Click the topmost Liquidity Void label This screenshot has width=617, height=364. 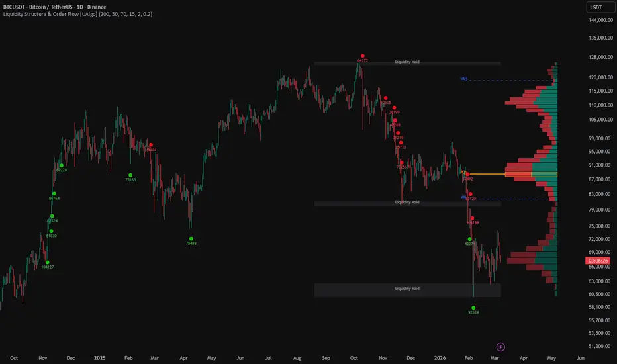(x=407, y=62)
